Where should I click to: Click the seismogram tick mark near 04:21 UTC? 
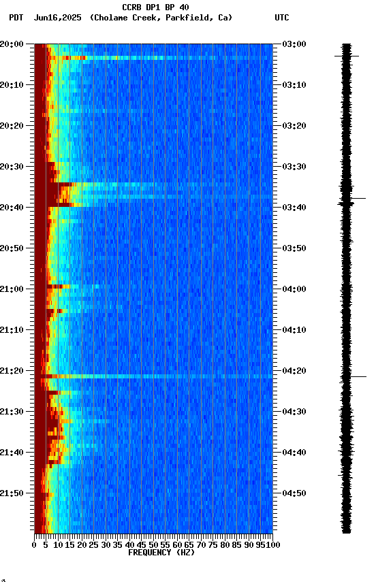pos(354,376)
